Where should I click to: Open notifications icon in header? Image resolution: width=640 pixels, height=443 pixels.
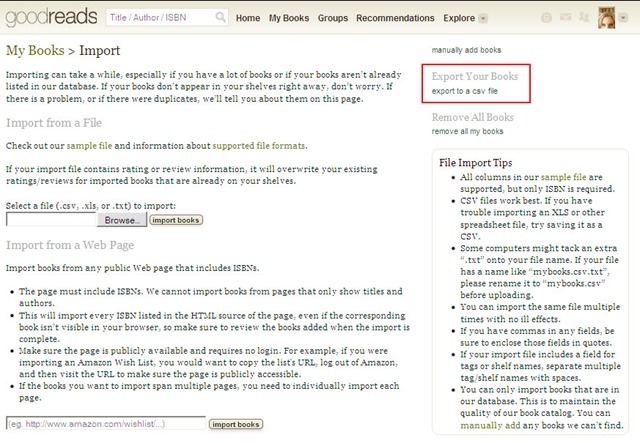546,18
